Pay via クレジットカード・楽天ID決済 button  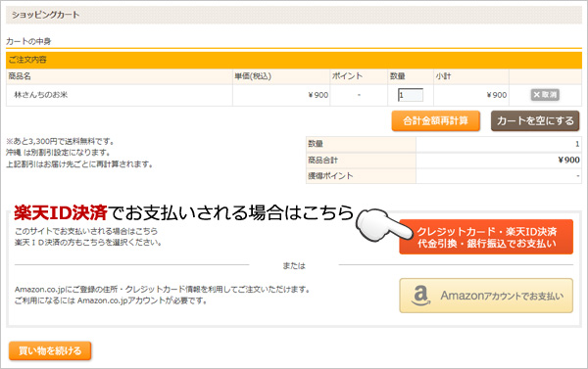486,237
